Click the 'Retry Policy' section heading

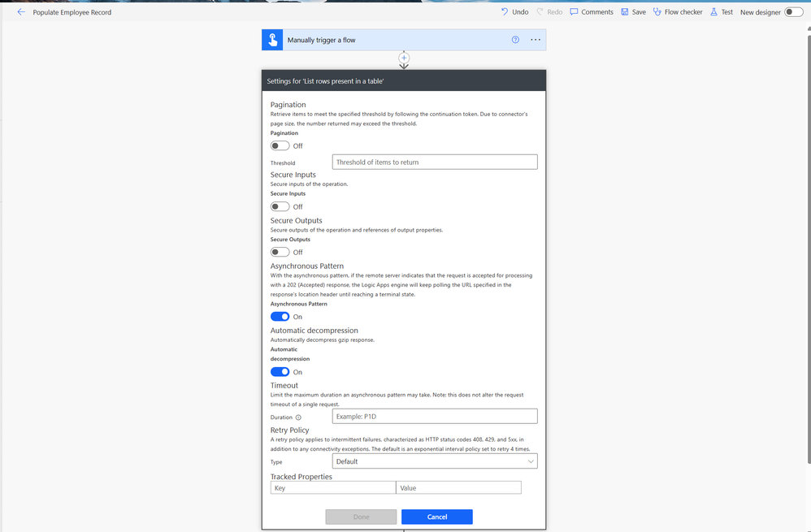(x=289, y=430)
